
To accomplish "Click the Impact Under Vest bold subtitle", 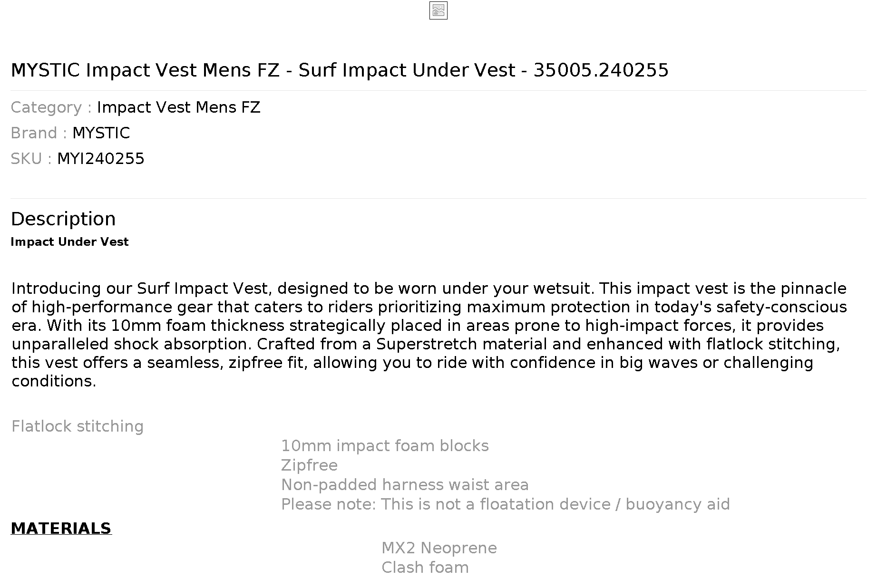I will point(69,242).
